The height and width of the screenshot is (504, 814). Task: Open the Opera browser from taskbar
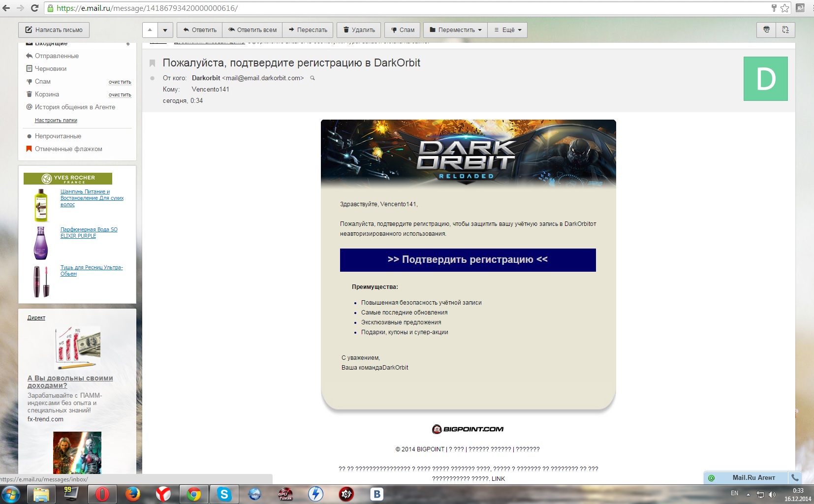(102, 494)
